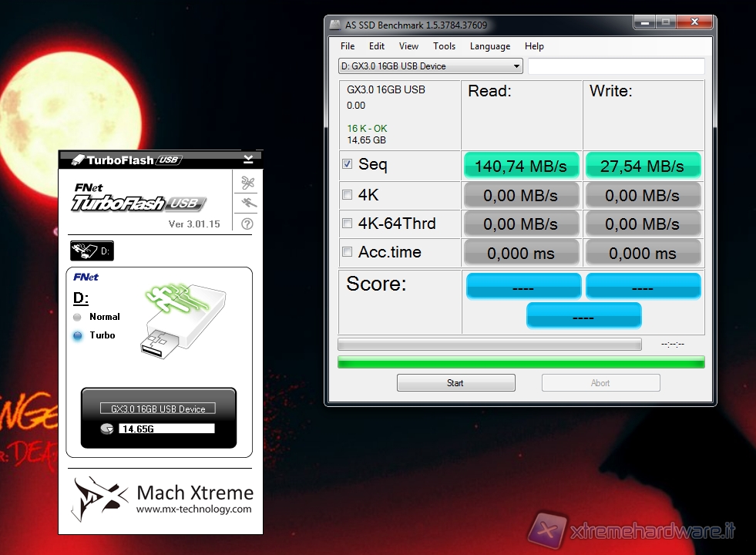Viewport: 756px width, 555px height.
Task: Open the drive selection dropdown
Action: 430,66
